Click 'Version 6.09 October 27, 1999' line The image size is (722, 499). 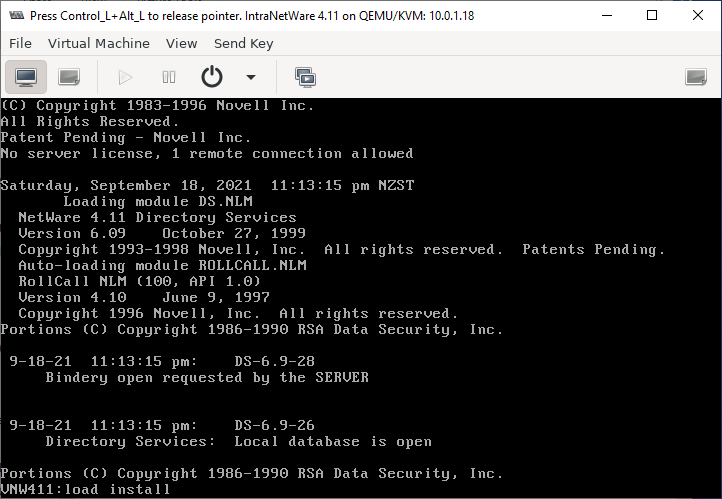[x=162, y=233]
